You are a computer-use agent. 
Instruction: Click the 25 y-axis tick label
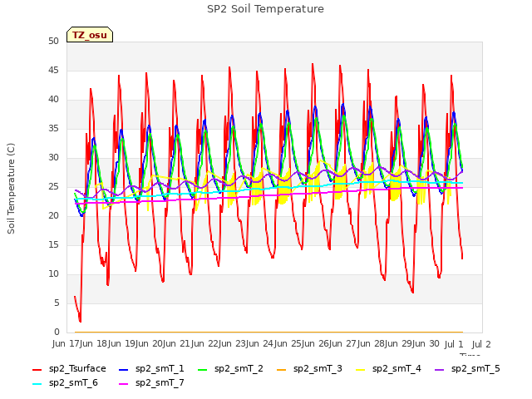[53, 186]
